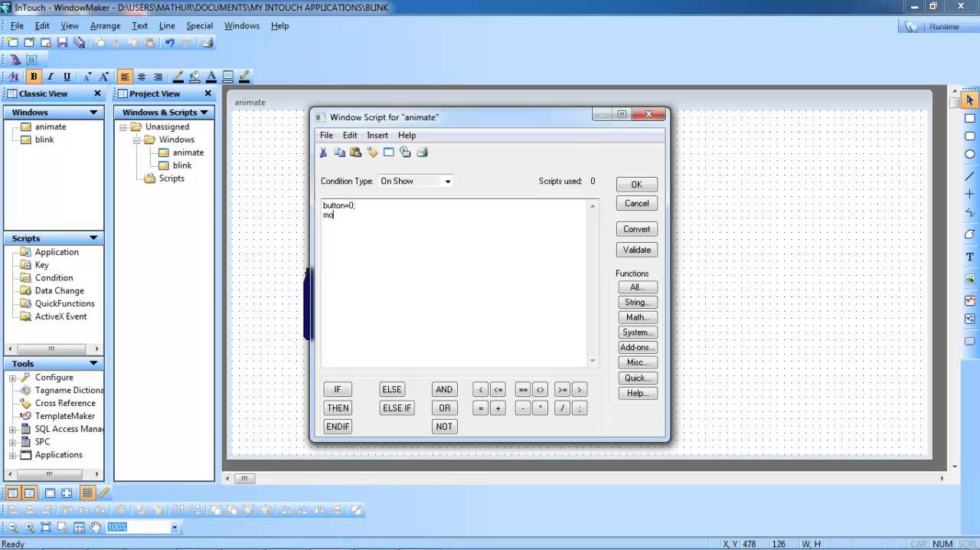Click the Save Window icon in main toolbar
Viewport: 980px width, 550px height.
pos(63,43)
